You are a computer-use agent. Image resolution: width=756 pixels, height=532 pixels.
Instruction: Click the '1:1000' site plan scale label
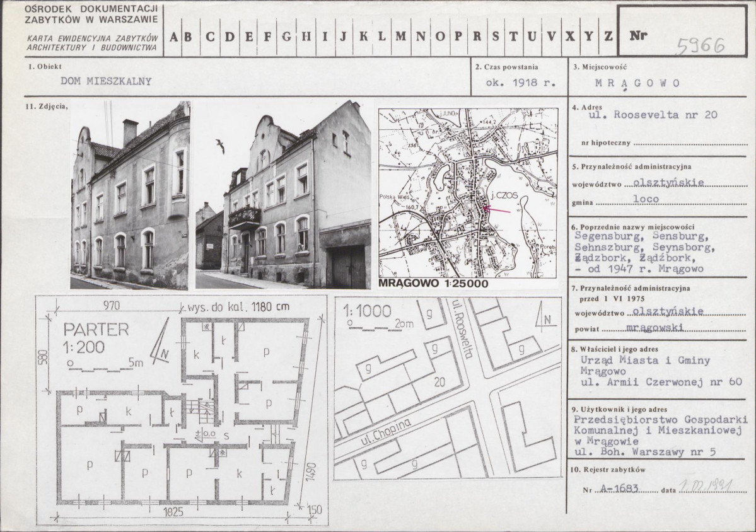tap(367, 311)
